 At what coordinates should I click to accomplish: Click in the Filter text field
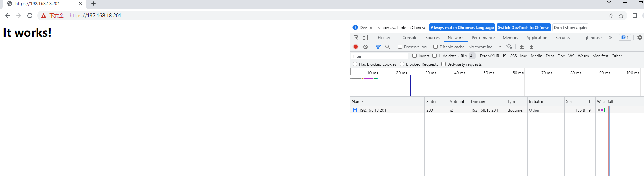click(x=379, y=56)
